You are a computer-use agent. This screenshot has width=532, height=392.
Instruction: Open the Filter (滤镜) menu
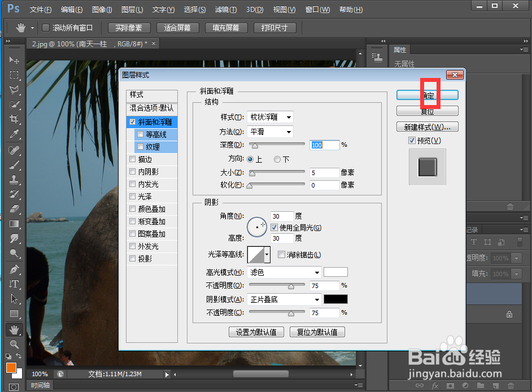tap(226, 10)
